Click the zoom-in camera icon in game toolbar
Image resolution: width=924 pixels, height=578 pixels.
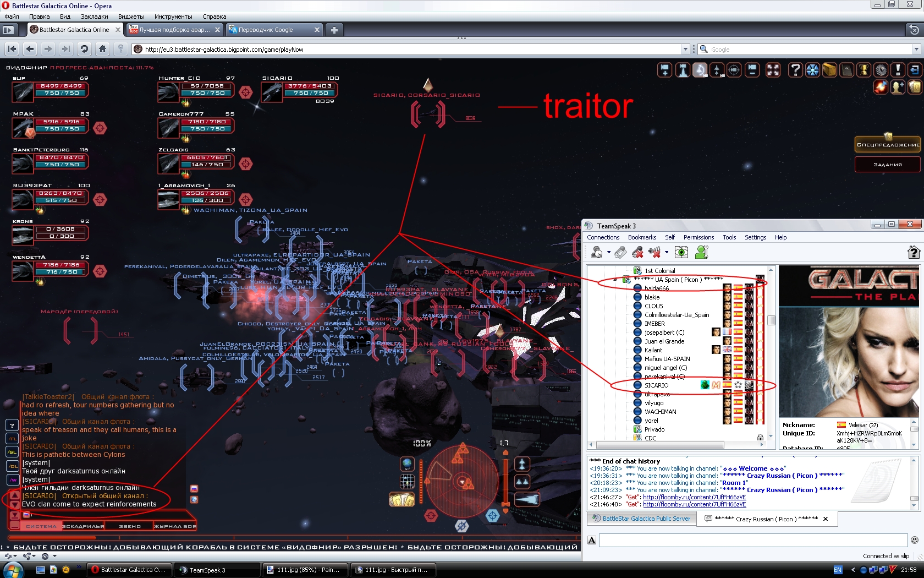[665, 70]
